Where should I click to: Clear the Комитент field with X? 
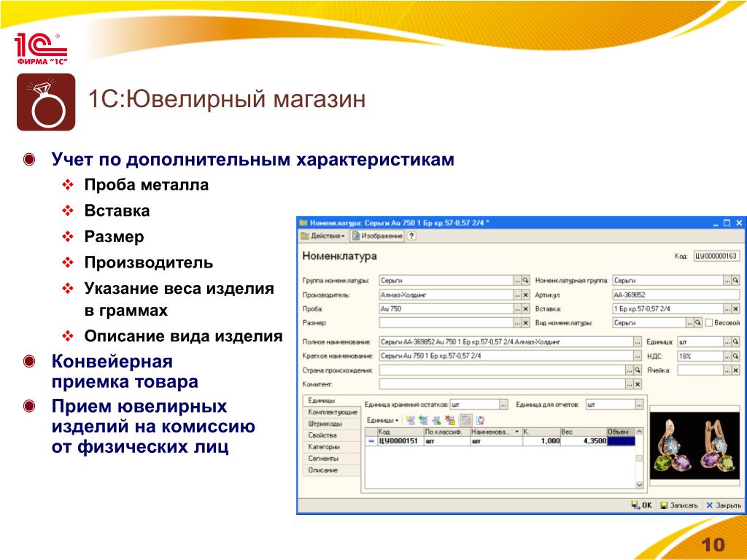(638, 384)
